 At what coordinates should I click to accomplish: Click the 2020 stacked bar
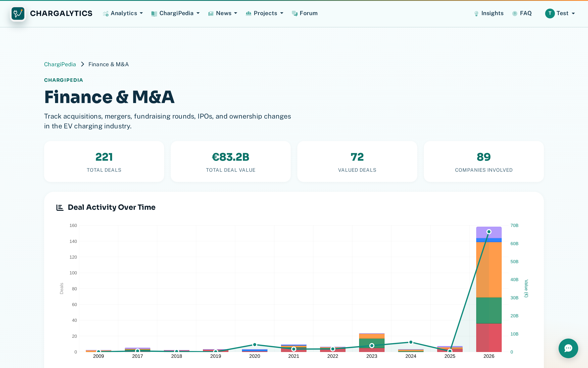255,350
